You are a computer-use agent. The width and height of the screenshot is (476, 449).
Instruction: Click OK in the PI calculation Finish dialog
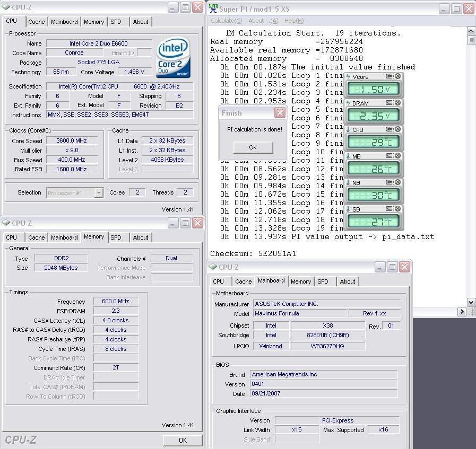(253, 147)
